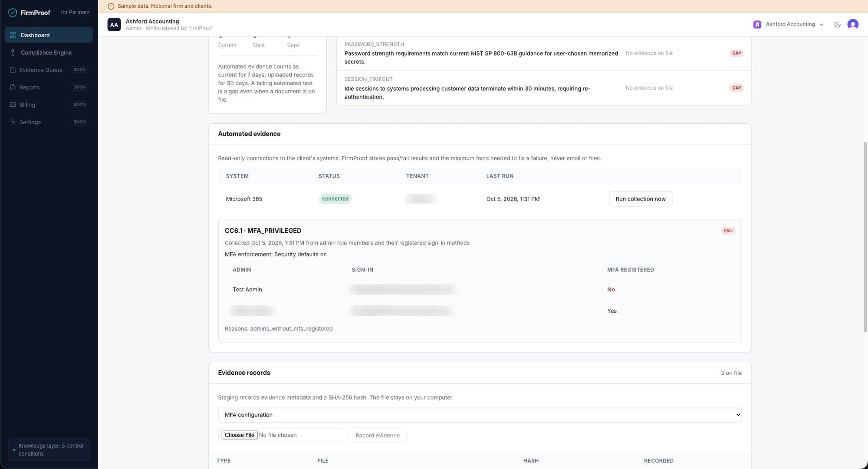Viewport: 868px width, 469px height.
Task: Click the 3 on file count
Action: [731, 373]
